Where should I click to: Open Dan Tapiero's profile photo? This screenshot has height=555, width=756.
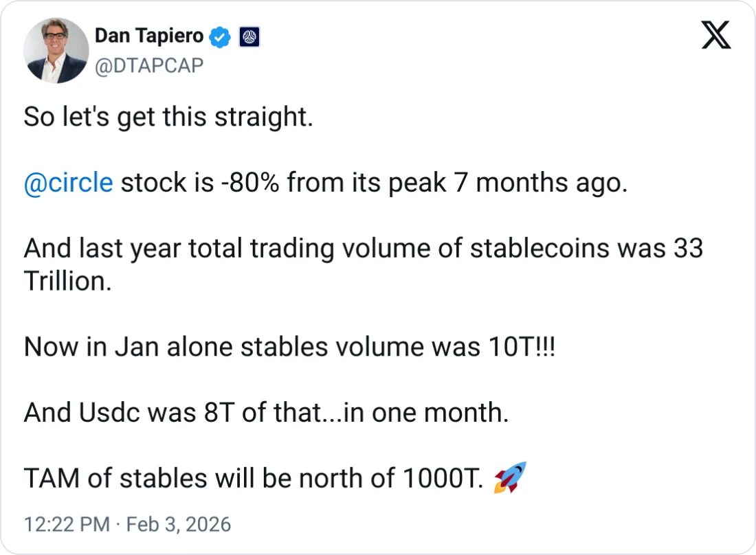pos(56,51)
